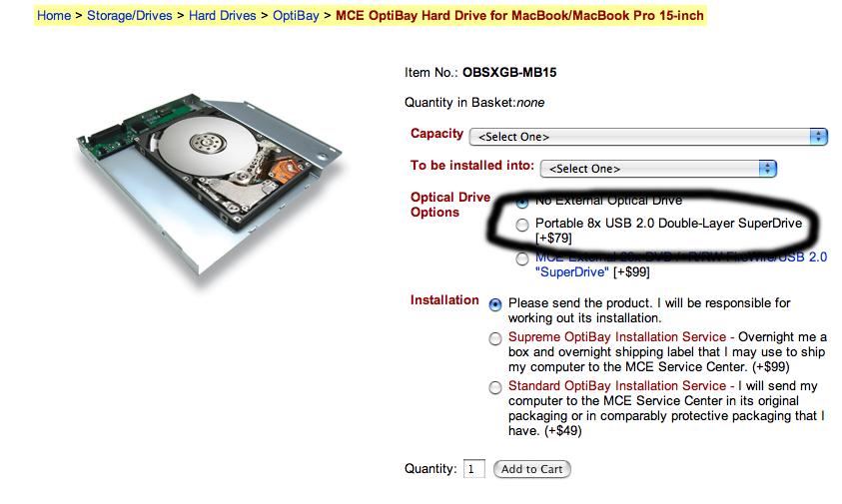
Task: Choose MCE External FireWire/USB SuperDrive radio button
Action: pos(522,259)
